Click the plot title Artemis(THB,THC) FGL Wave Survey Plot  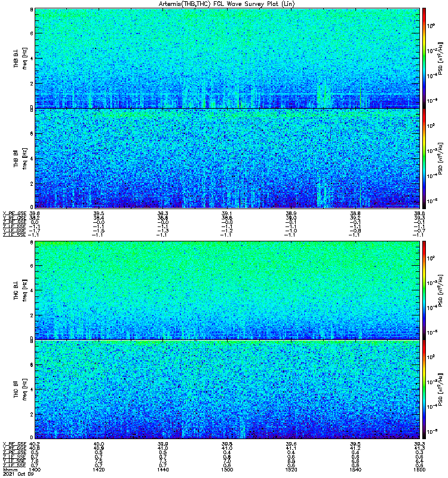(x=227, y=4)
